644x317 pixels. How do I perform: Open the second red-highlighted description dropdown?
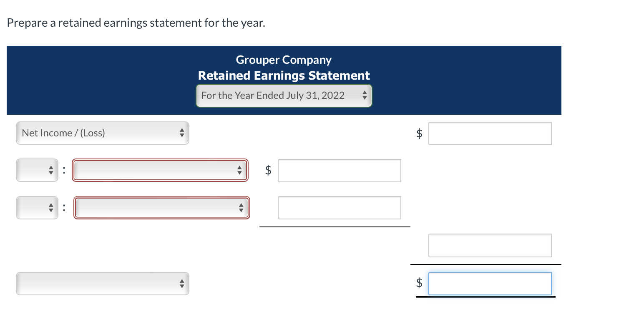(161, 207)
